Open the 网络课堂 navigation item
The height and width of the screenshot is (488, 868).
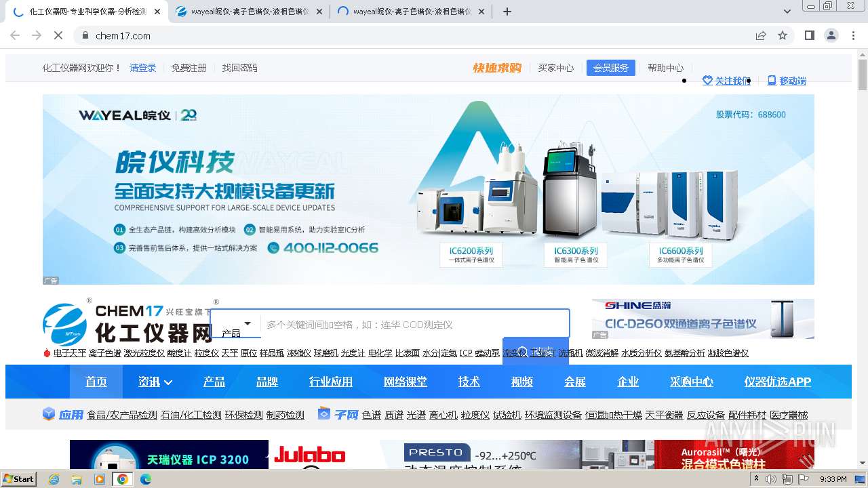pos(406,382)
